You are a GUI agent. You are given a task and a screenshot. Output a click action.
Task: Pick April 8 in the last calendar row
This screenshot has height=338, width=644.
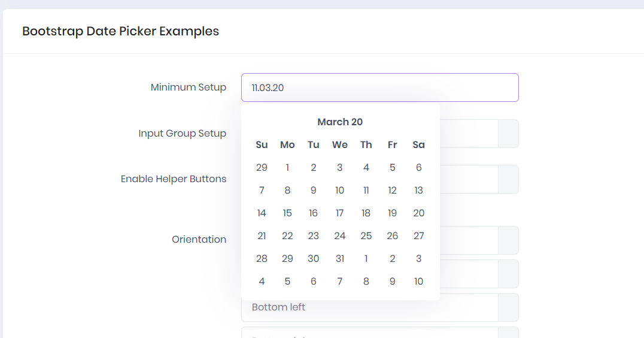point(366,282)
